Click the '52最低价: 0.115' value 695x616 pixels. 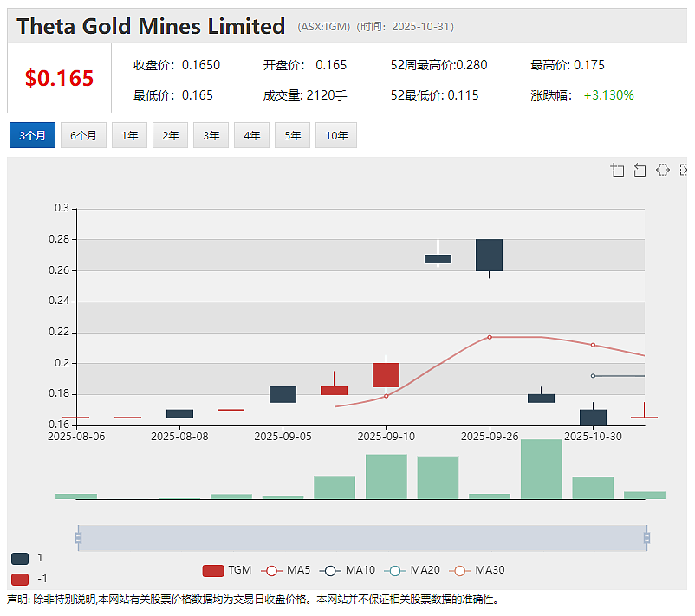(434, 95)
